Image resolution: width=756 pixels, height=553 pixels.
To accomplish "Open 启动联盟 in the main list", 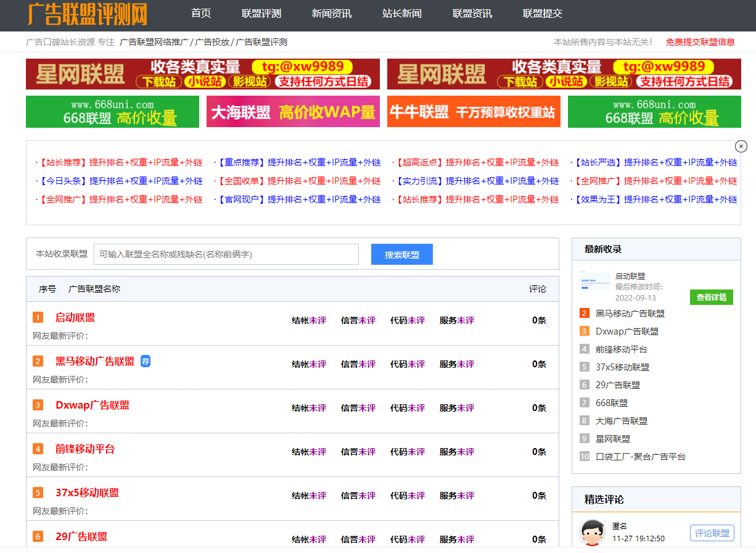I will tap(75, 318).
